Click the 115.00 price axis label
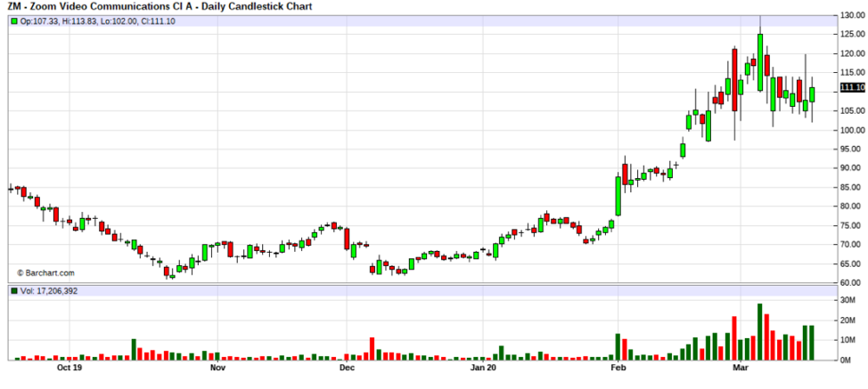868x389 pixels. click(853, 72)
